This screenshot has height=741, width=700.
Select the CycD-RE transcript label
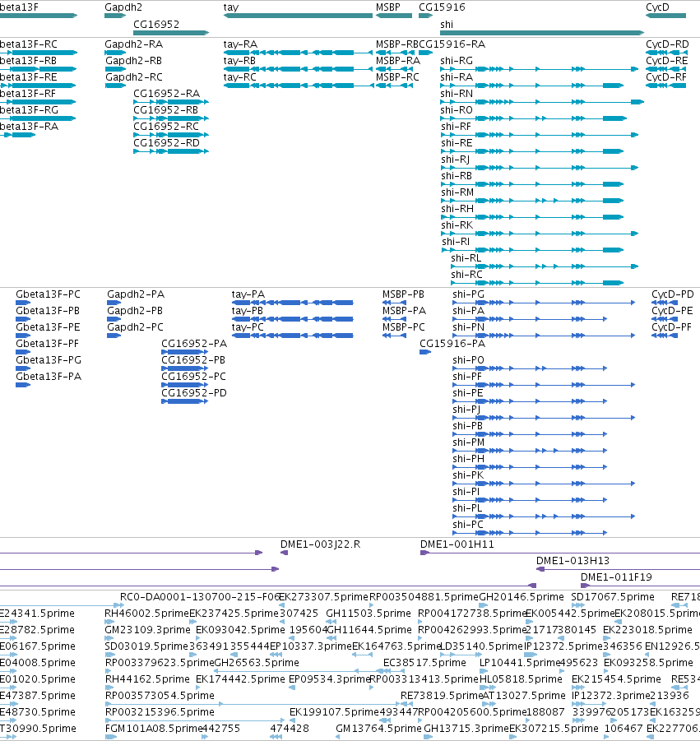[x=667, y=61]
